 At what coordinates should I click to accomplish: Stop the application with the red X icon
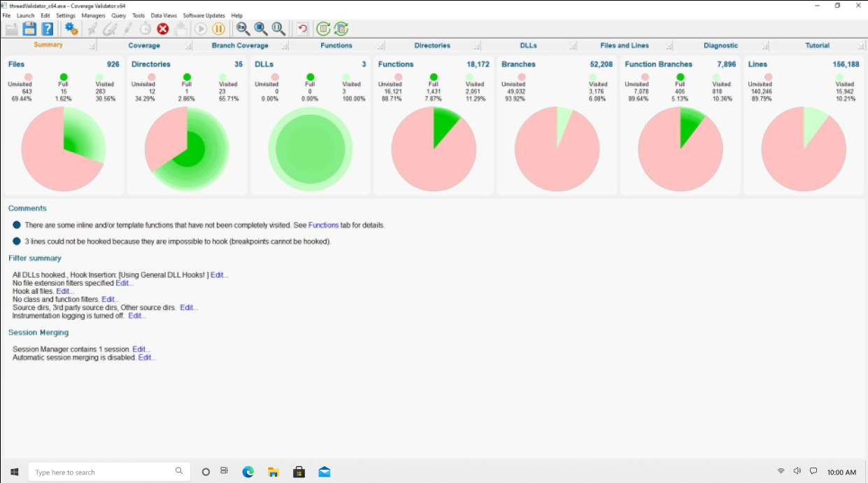tap(163, 29)
